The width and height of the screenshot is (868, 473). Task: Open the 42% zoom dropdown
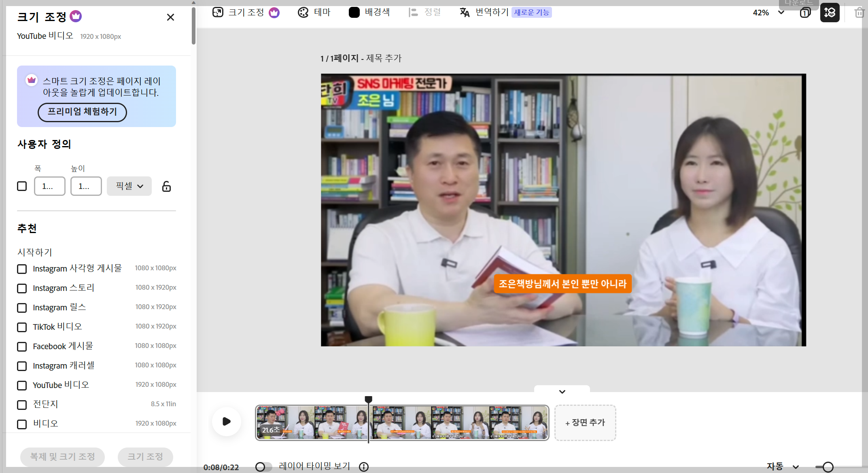pos(768,13)
